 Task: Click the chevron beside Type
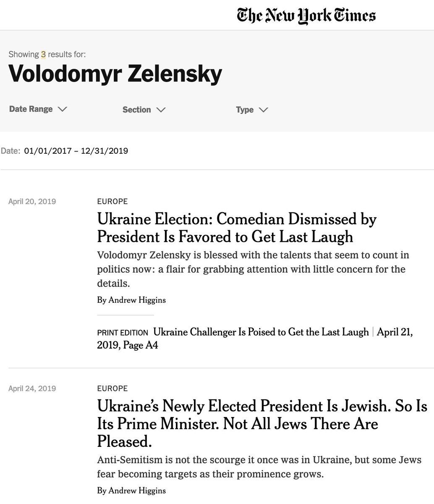point(263,110)
